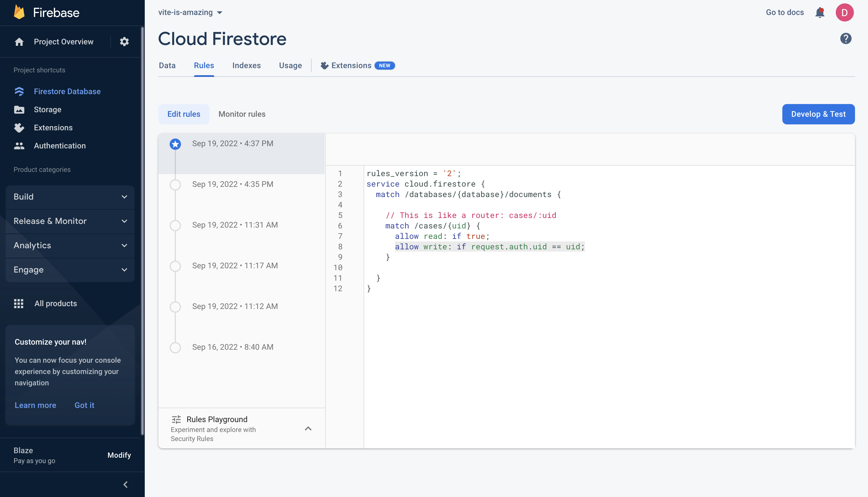868x497 pixels.
Task: Open Firestore Database from sidebar
Action: (67, 91)
